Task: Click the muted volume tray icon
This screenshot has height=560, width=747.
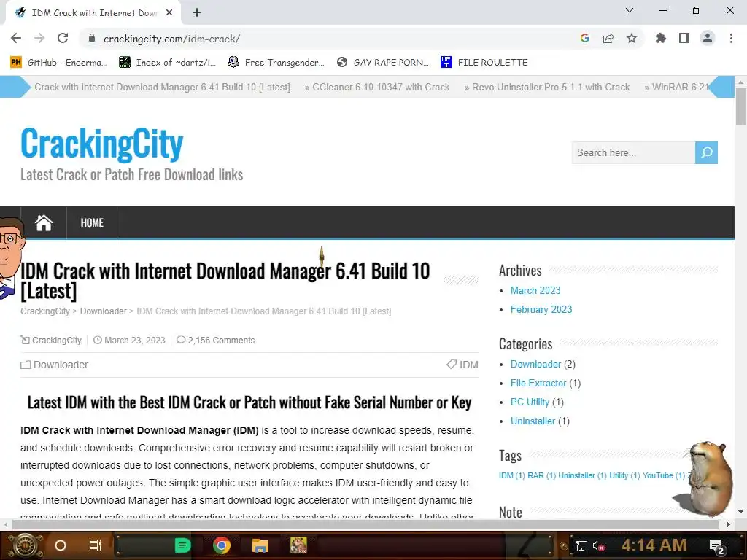Action: pos(599,546)
